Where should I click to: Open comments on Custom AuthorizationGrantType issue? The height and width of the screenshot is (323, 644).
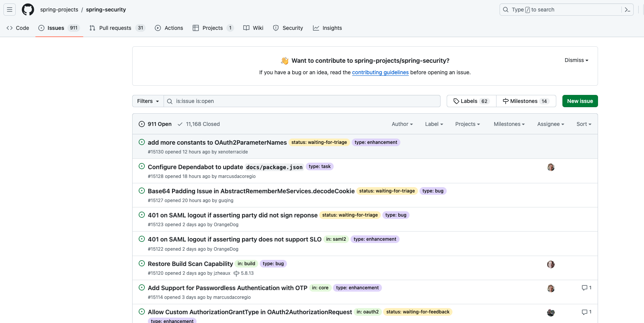click(x=587, y=312)
